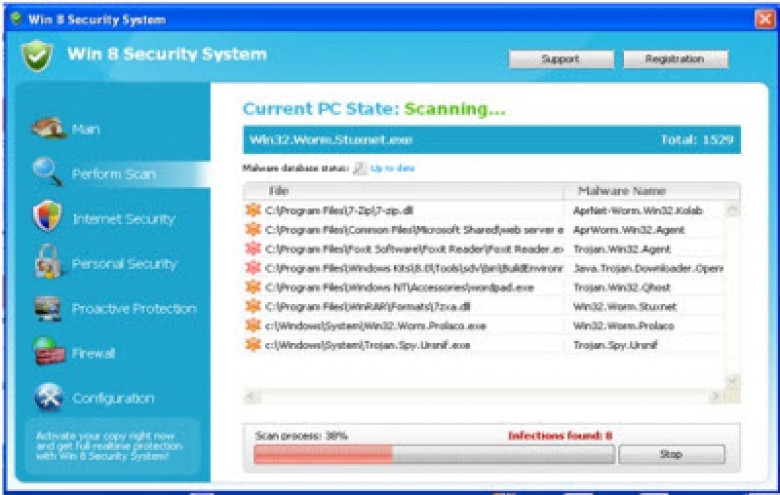
Task: Click infection icon for 7-zip.dll row
Action: [x=253, y=210]
